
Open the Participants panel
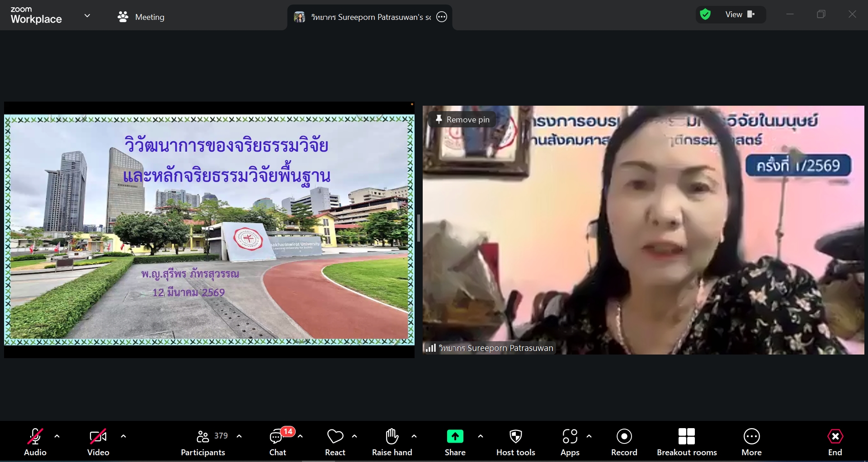coord(203,442)
